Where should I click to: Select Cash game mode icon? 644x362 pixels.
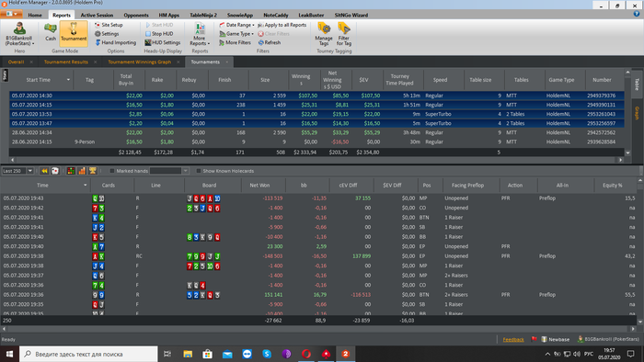[51, 32]
